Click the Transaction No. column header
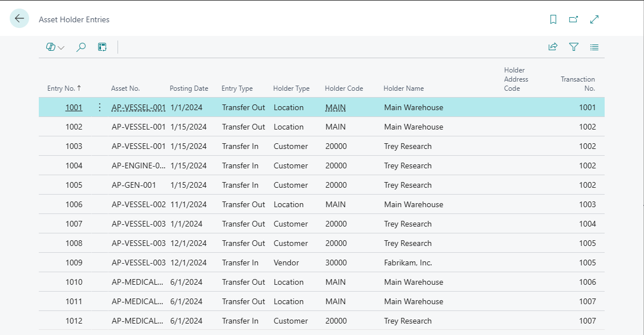Screen dimensions: 644x335 (x=577, y=84)
